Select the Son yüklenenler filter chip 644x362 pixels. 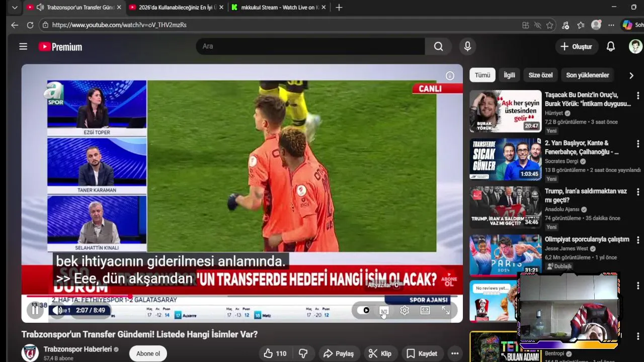point(588,75)
